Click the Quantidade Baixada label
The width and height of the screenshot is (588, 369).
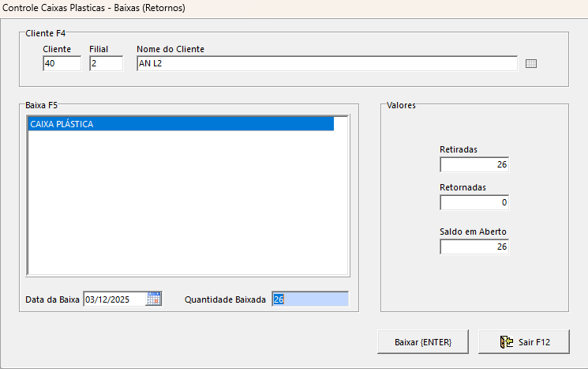[225, 299]
